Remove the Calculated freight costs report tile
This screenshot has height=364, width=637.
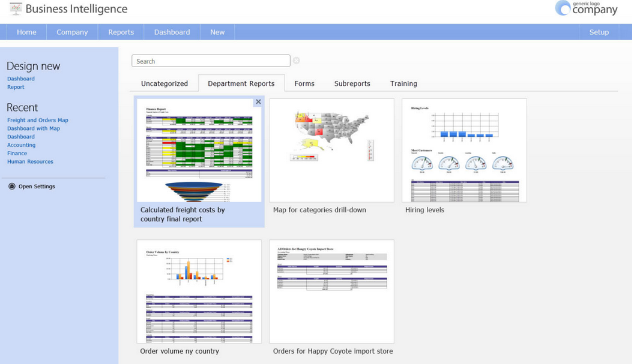point(258,102)
